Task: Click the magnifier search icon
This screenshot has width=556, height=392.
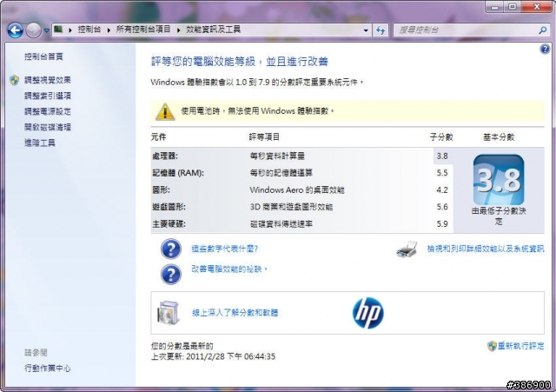Action: (x=542, y=30)
